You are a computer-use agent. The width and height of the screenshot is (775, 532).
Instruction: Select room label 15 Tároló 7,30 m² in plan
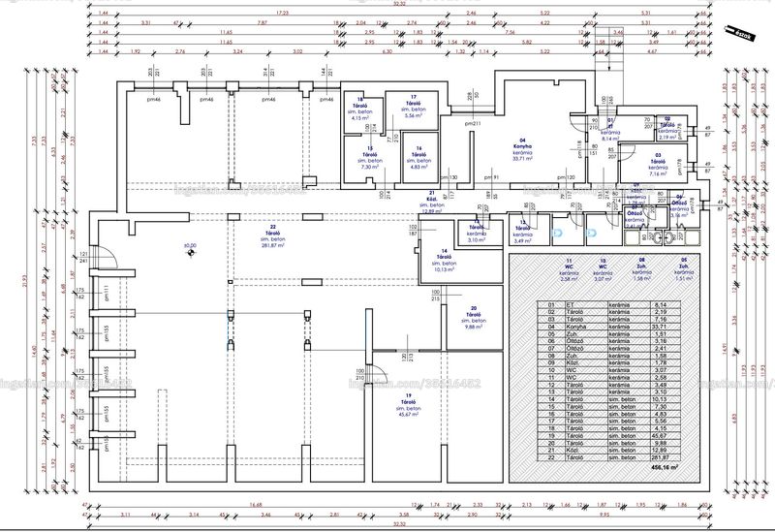tap(370, 158)
